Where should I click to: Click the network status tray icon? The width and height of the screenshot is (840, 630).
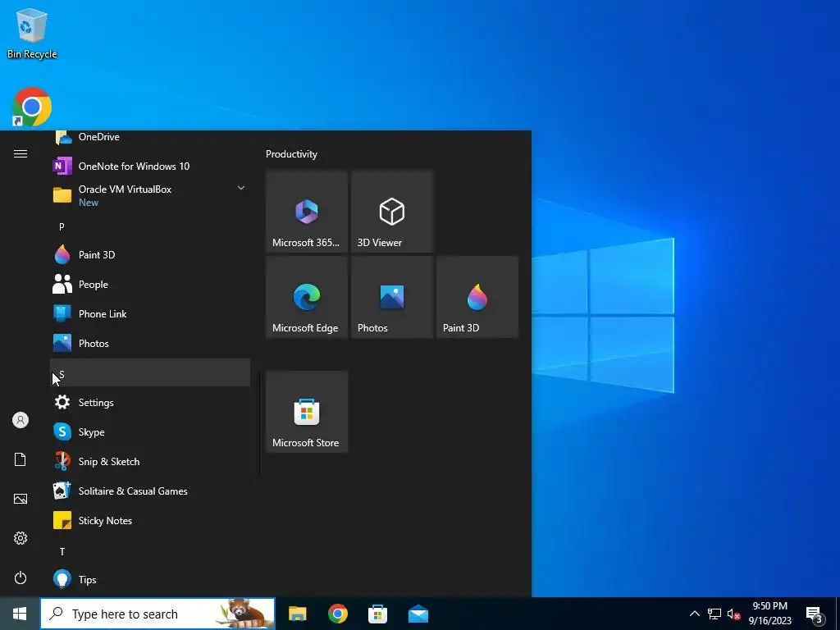click(x=714, y=614)
